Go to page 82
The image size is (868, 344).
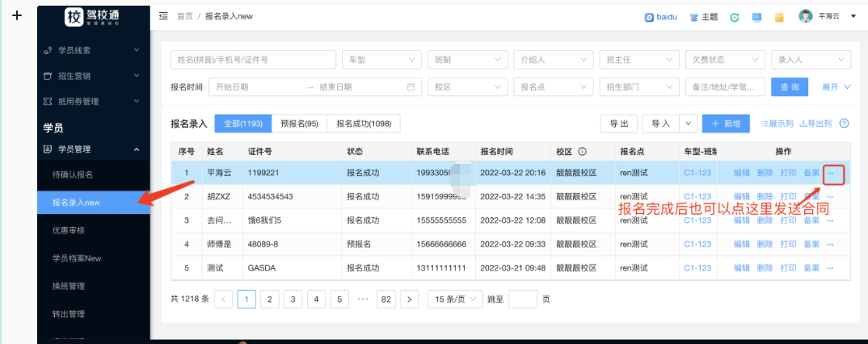click(x=386, y=300)
